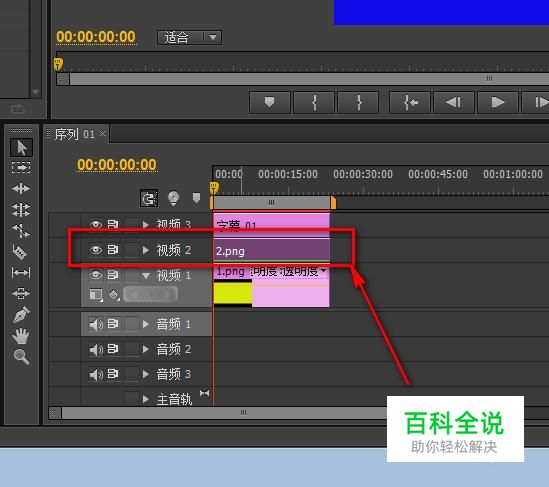Expand the 音频 1 track
The width and height of the screenshot is (549, 487).
click(146, 324)
